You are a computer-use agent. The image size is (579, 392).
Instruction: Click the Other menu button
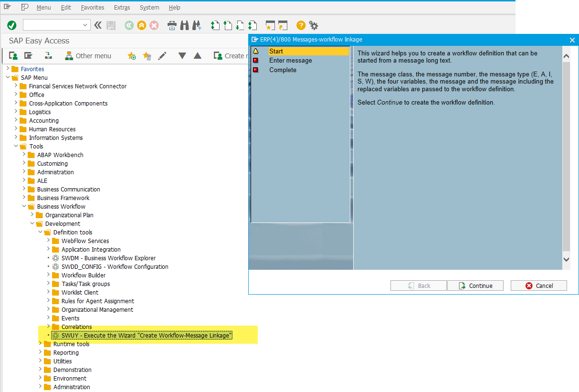coord(88,56)
